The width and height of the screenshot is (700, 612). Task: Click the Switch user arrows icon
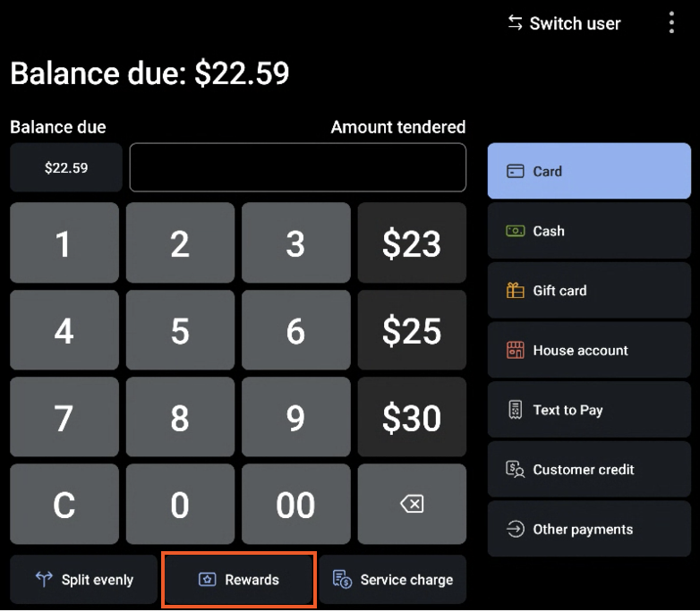[516, 23]
